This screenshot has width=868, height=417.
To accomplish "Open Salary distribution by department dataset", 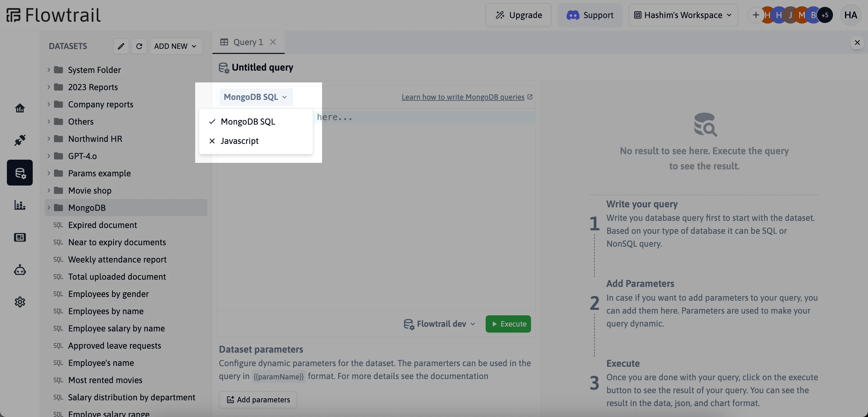I will click(x=131, y=397).
